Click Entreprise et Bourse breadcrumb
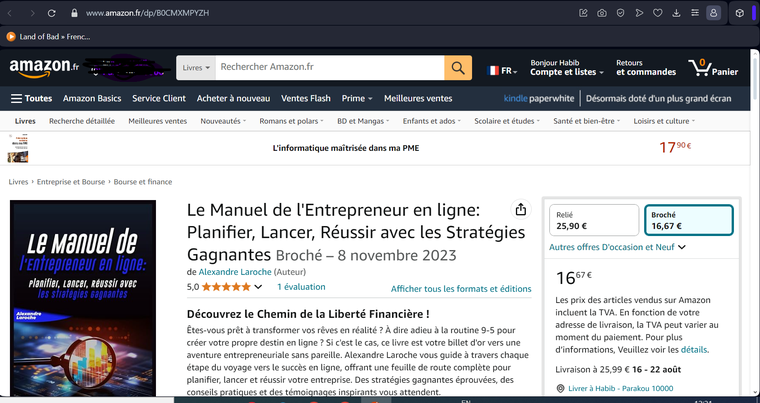 coord(71,182)
